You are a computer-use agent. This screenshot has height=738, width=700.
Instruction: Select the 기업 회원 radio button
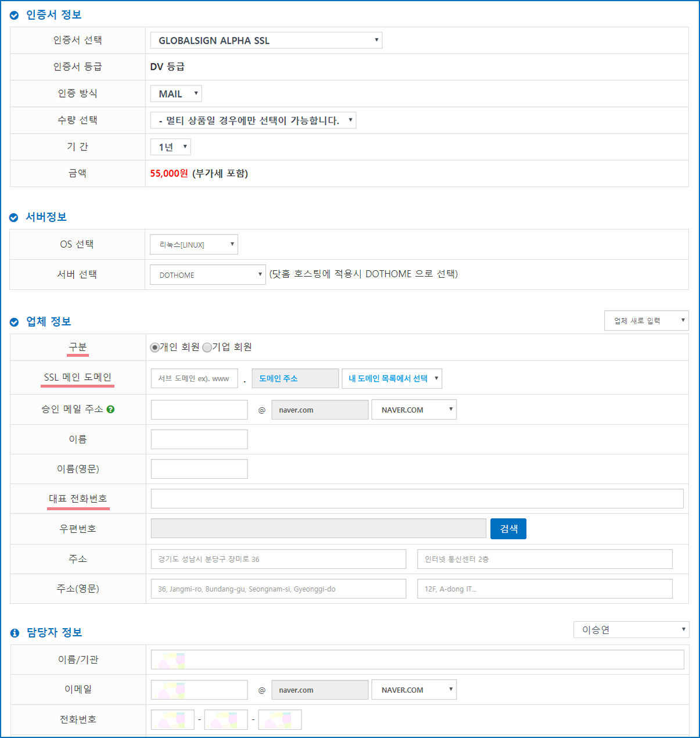point(207,347)
